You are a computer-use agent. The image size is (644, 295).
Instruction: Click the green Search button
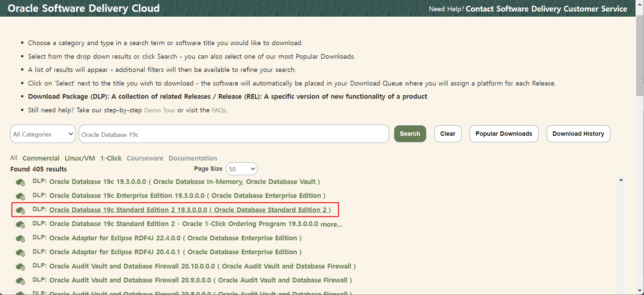point(410,134)
